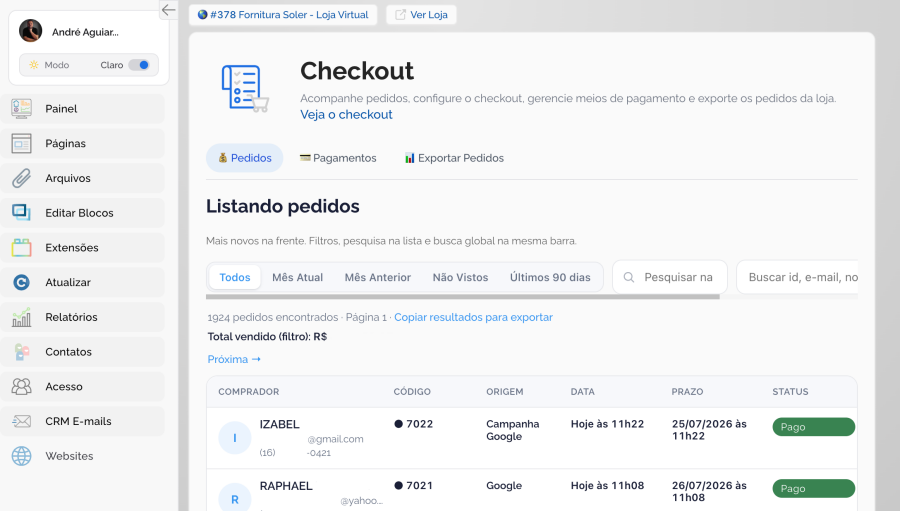Open Websites sidebar label
The height and width of the screenshot is (511, 900).
pyautogui.click(x=69, y=456)
